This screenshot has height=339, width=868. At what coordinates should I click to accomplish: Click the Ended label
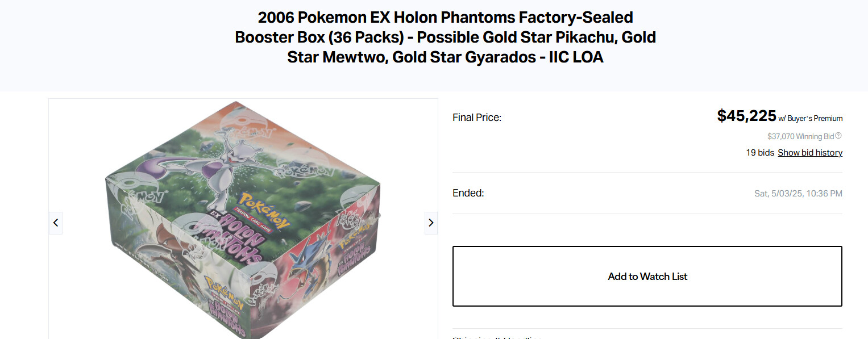468,193
